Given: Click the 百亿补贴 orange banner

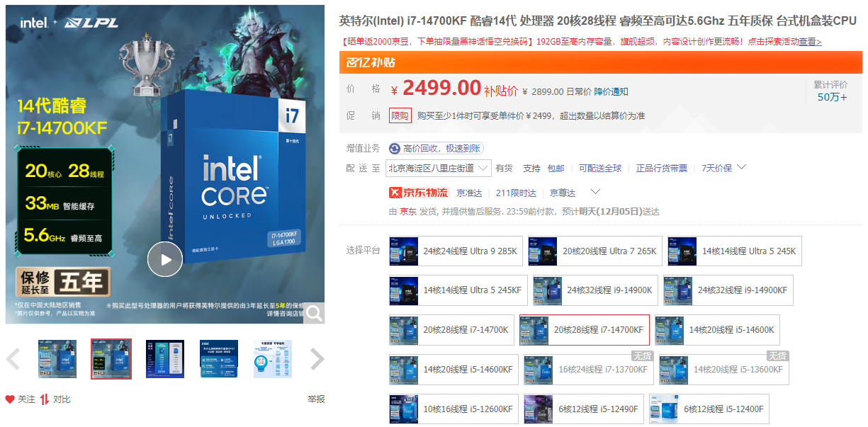Looking at the screenshot, I should (x=601, y=62).
